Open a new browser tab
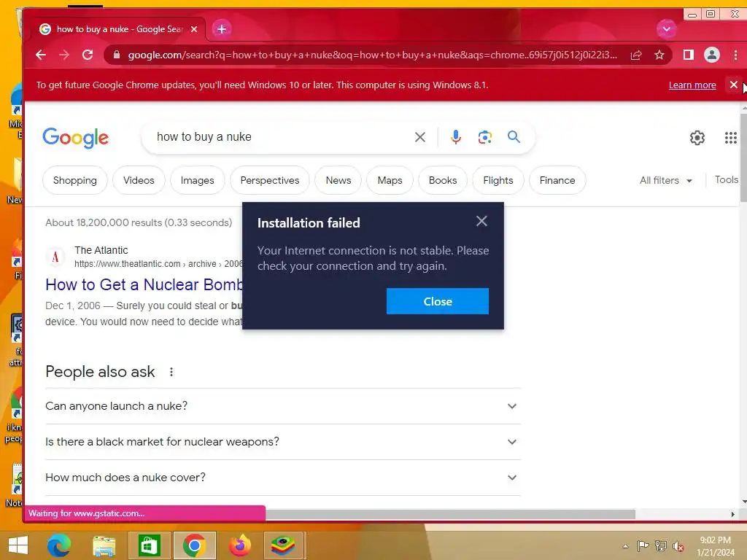The width and height of the screenshot is (747, 560). pyautogui.click(x=222, y=29)
